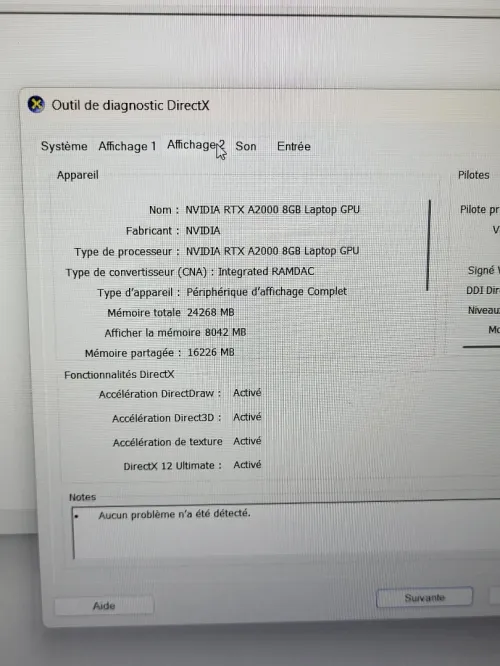Select the Nom value NVIDIA RTX A2000 8GB Laptop GPU
The width and height of the screenshot is (500, 666).
click(272, 210)
